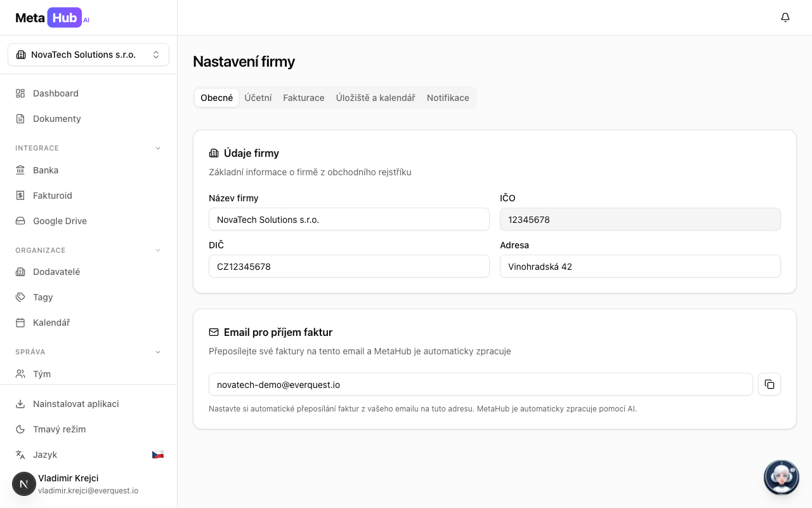Open the Banka integration
Screen dimensions: 812x508
coord(46,170)
